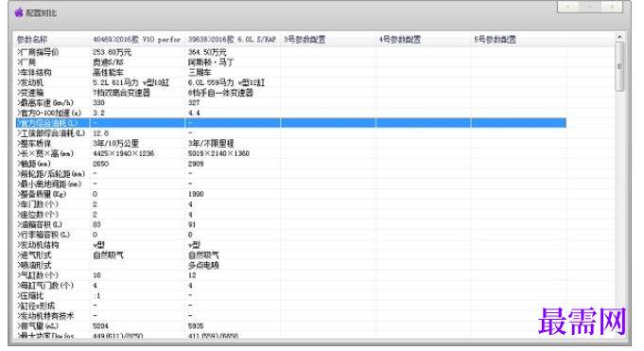Screen dimensions: 644x351
Task: Click the 三厢车 body type cell
Action: [x=200, y=72]
